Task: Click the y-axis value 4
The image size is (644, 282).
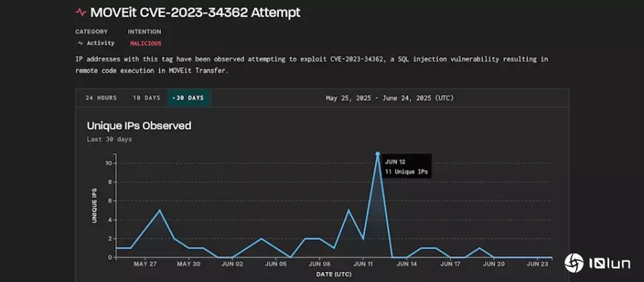Action: (x=110, y=220)
